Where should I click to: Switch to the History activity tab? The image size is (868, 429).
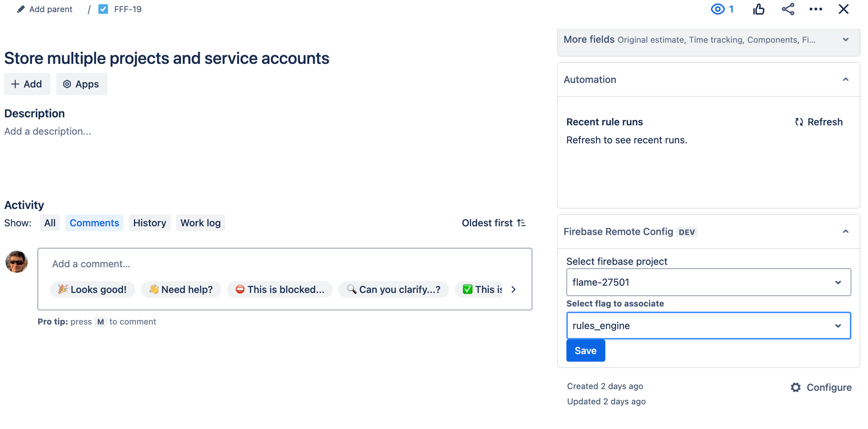149,223
